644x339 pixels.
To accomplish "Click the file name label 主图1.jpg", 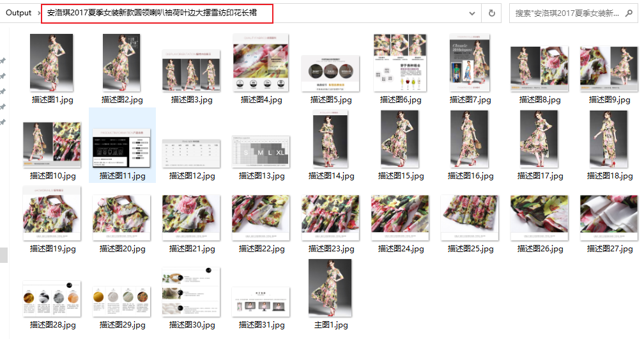I will [331, 325].
